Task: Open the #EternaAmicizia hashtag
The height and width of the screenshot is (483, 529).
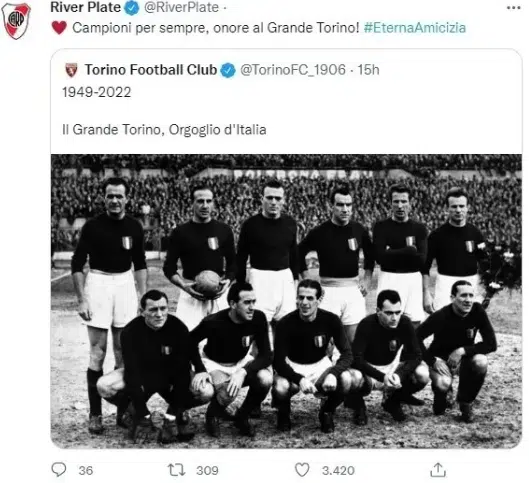Action: (x=415, y=28)
